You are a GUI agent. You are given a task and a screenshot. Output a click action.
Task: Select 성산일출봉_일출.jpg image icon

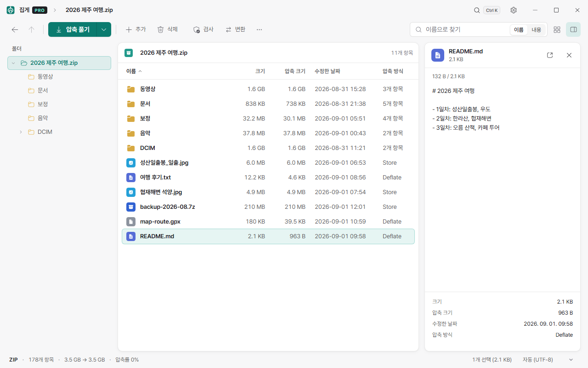tap(131, 163)
